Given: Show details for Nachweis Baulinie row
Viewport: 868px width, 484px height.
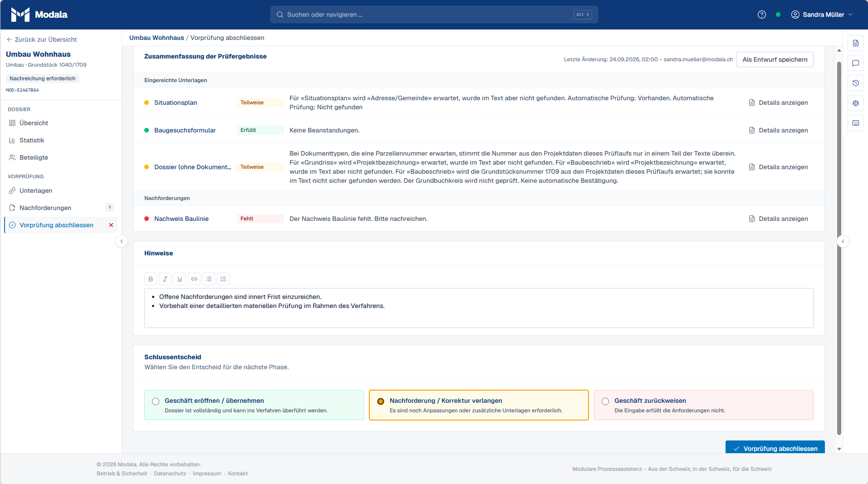Looking at the screenshot, I should tap(778, 219).
